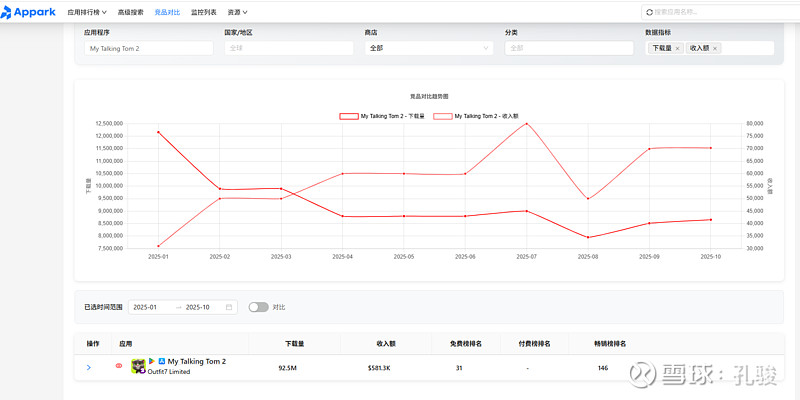The width and height of the screenshot is (800, 400).
Task: Click the 应用程序 field My Talking Tom 2
Action: (x=148, y=48)
